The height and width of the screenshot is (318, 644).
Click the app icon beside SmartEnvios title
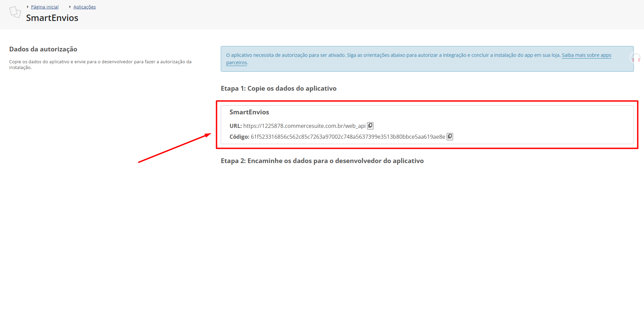(x=15, y=12)
